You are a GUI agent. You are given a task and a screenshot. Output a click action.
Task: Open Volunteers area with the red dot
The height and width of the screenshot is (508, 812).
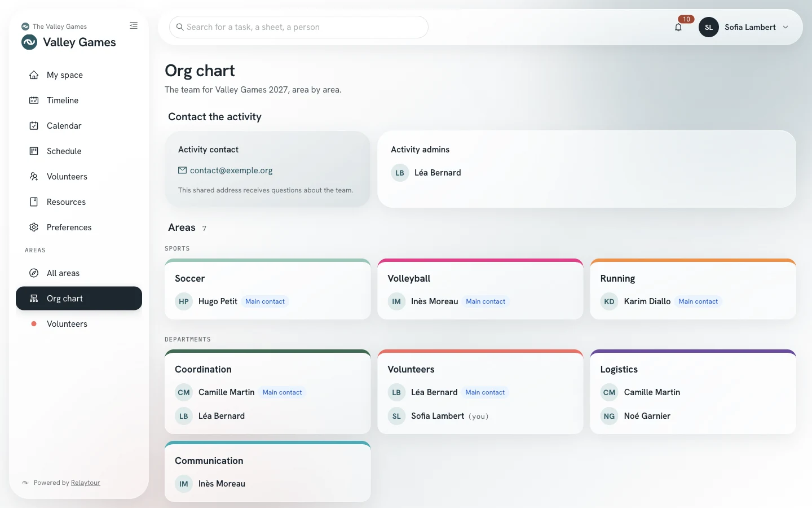click(79, 324)
